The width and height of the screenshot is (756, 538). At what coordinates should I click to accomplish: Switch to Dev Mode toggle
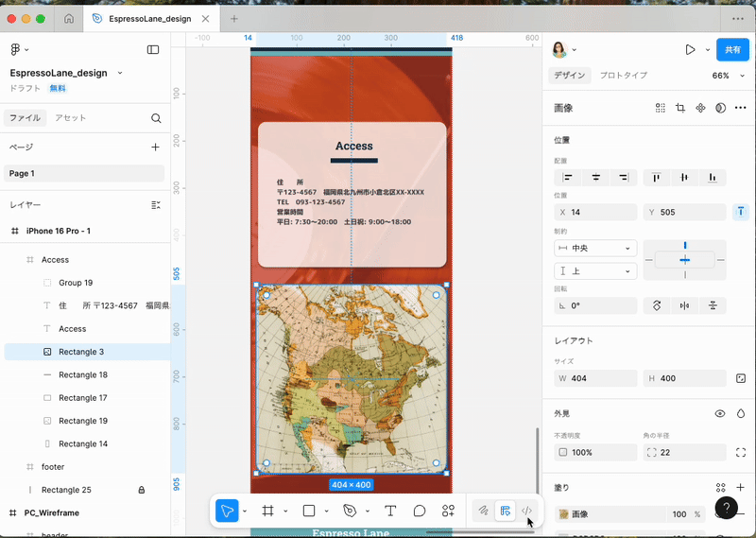click(x=527, y=511)
